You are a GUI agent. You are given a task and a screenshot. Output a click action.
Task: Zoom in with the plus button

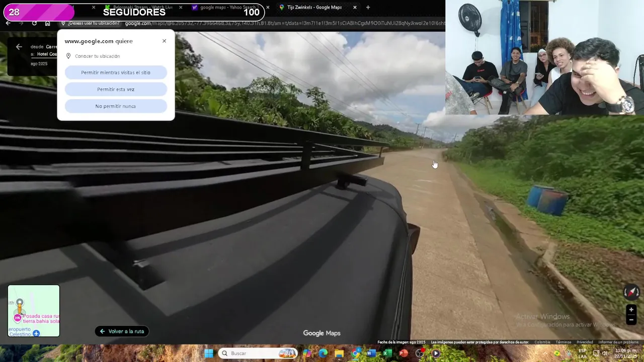631,310
